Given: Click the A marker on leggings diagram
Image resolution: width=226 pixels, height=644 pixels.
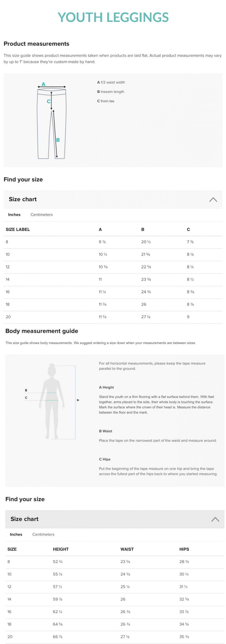Looking at the screenshot, I should [x=44, y=84].
